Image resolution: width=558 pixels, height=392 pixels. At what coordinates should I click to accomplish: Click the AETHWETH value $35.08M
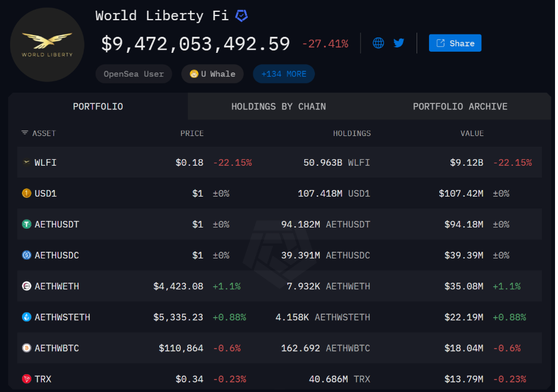(464, 286)
